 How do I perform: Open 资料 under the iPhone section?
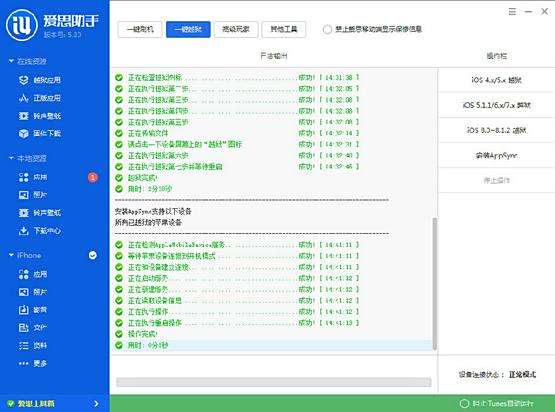(33, 345)
